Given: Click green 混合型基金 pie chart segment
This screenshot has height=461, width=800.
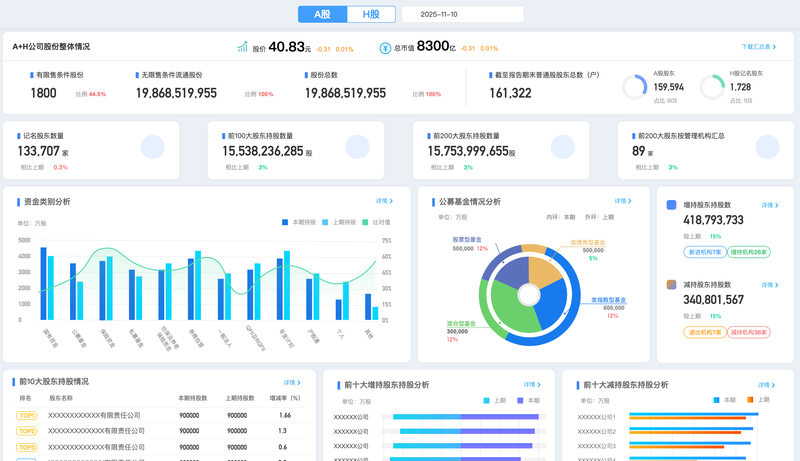Looking at the screenshot, I should click(511, 305).
